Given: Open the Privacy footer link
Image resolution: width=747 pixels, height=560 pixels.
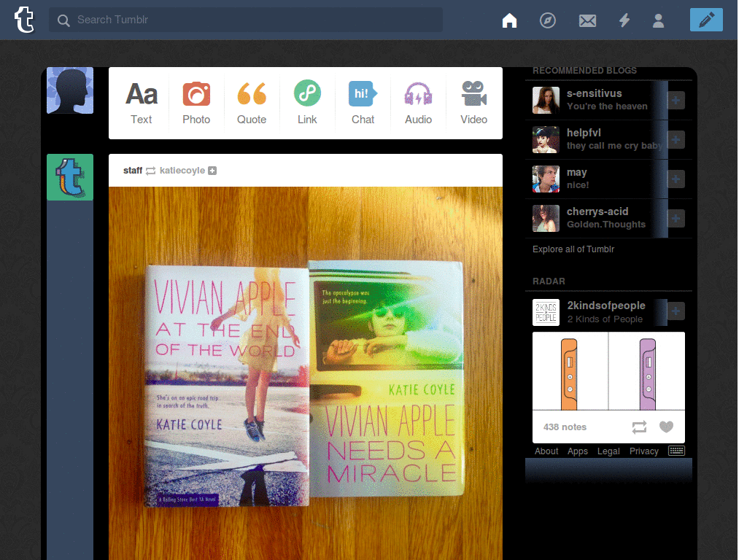Looking at the screenshot, I should pyautogui.click(x=643, y=451).
